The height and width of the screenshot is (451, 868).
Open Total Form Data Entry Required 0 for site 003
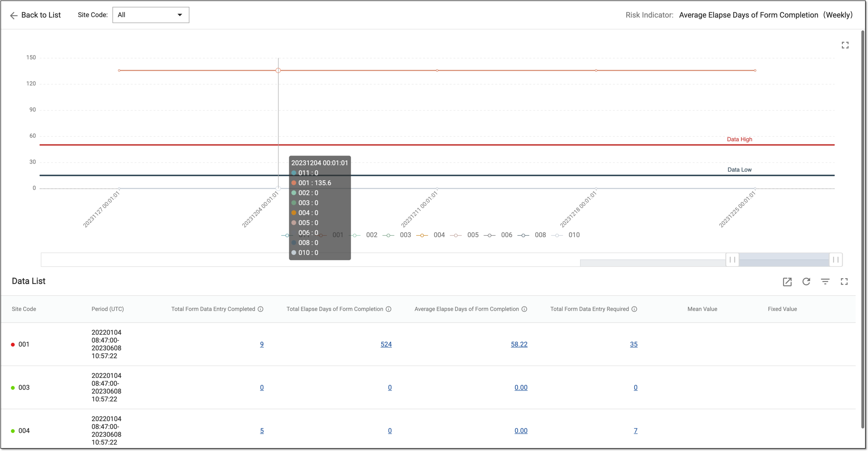click(635, 388)
